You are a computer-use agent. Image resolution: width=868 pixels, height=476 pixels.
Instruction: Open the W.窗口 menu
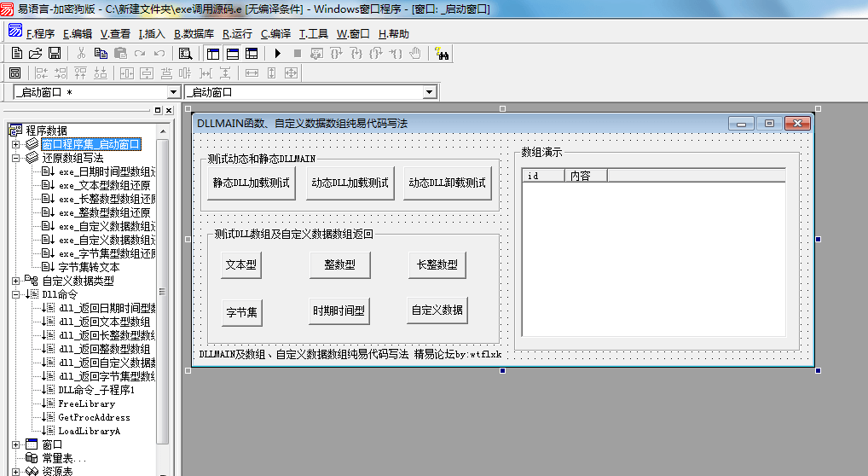point(353,34)
